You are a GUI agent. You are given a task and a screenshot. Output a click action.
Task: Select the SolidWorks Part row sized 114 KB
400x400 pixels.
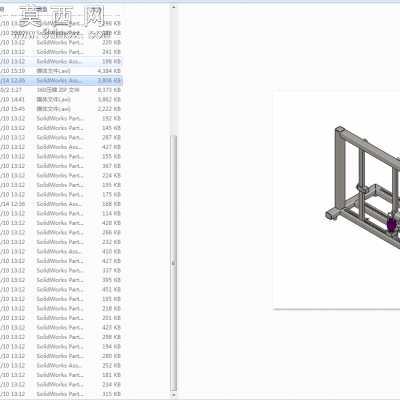(x=61, y=213)
